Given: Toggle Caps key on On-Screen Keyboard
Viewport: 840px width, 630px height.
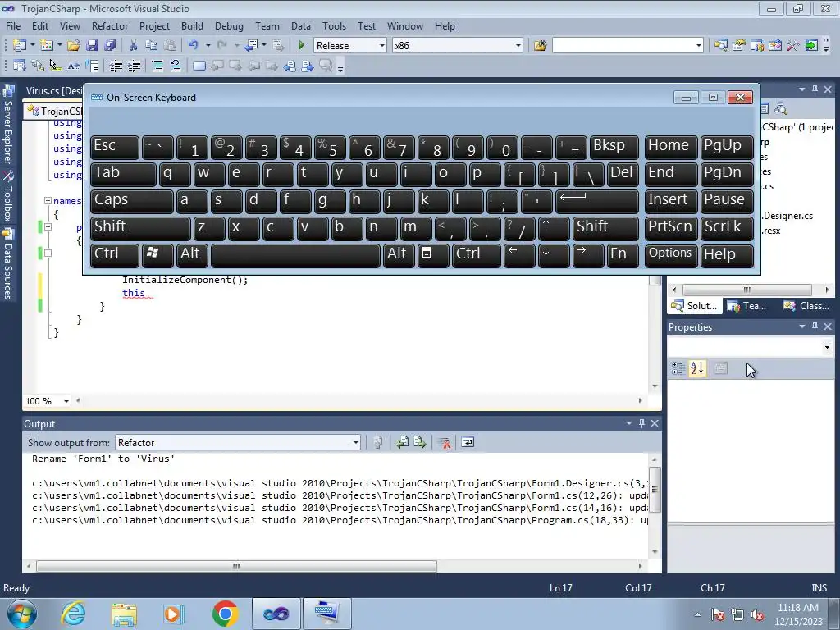Looking at the screenshot, I should pyautogui.click(x=132, y=200).
